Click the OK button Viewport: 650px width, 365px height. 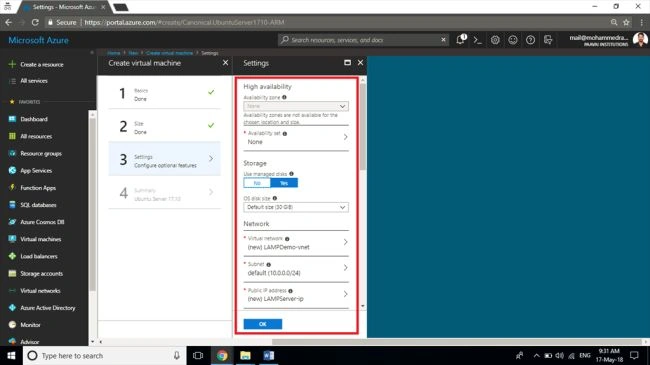click(x=263, y=324)
